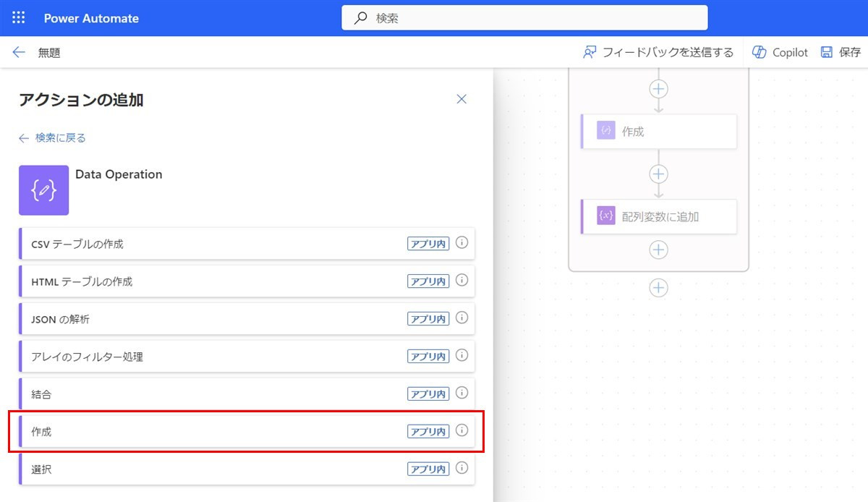Choose the HTML テーブルの作成 action
This screenshot has height=502, width=868.
(x=217, y=281)
